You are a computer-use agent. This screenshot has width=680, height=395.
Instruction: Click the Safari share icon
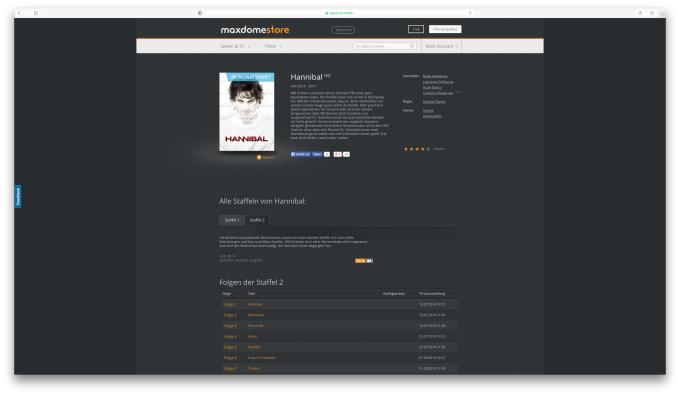pyautogui.click(x=640, y=13)
